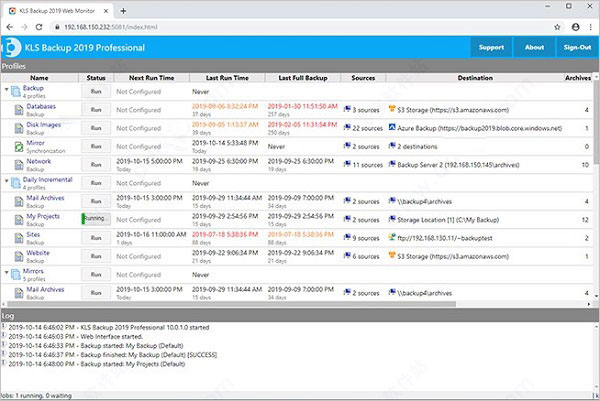Click the Databases profile document icon
600x401 pixels.
[x=19, y=110]
